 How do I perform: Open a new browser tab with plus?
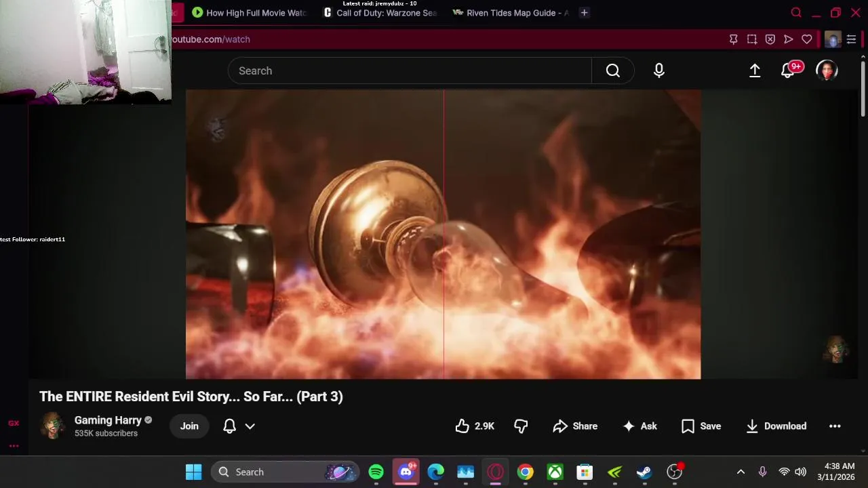click(x=584, y=13)
